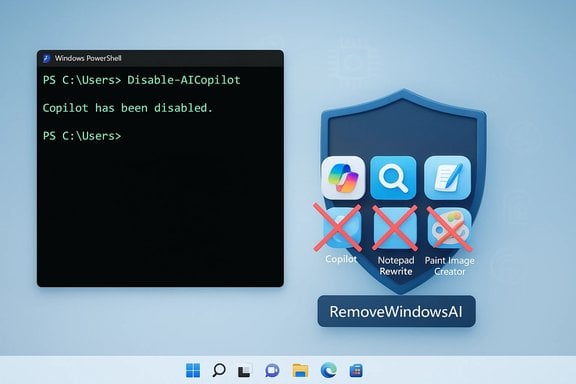Click the Windows PowerShell window title
576x384 pixels.
[88, 58]
